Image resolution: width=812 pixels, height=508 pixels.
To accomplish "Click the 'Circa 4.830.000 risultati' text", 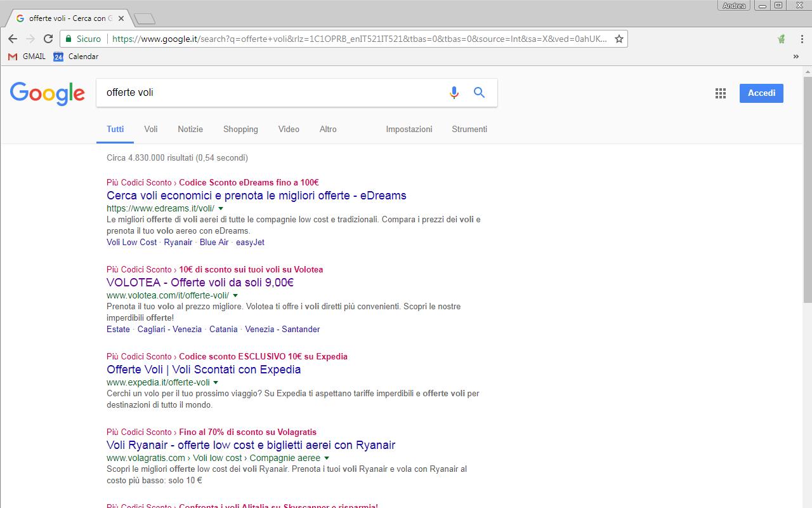I will tap(177, 157).
